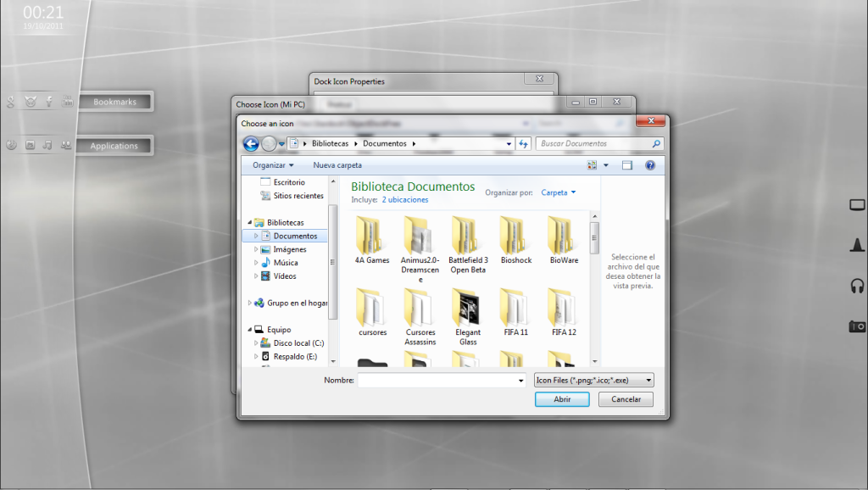Click the Nueva carpeta toolbar button
This screenshot has width=868, height=490.
pos(337,165)
